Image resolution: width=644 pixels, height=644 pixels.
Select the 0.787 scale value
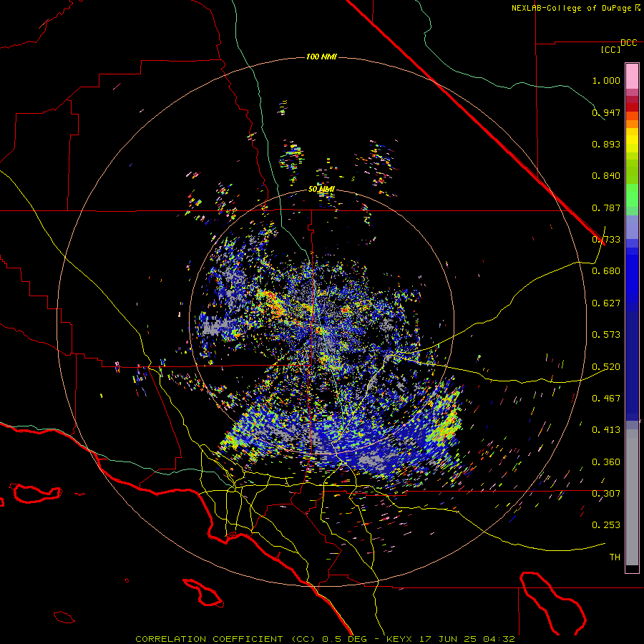pyautogui.click(x=606, y=208)
